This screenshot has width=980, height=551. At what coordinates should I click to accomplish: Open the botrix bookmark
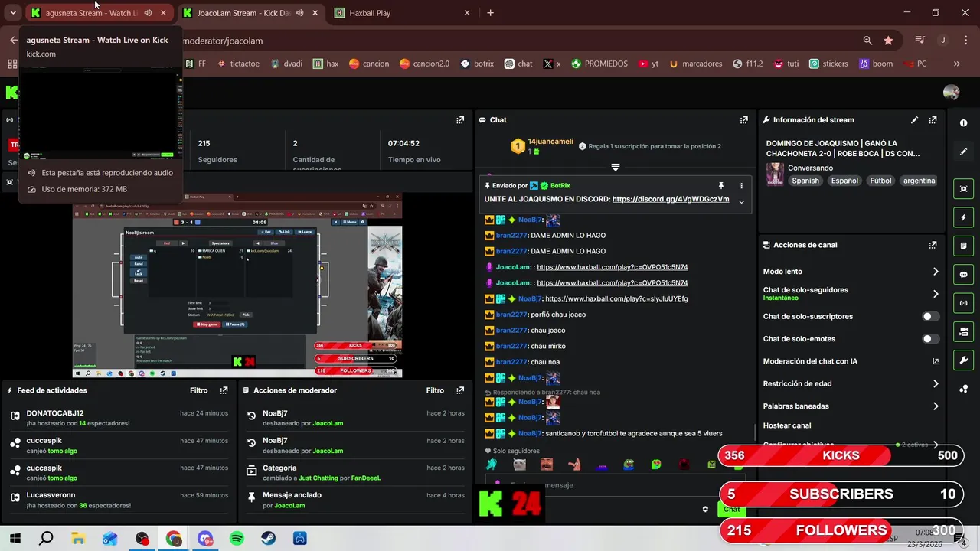pos(477,64)
